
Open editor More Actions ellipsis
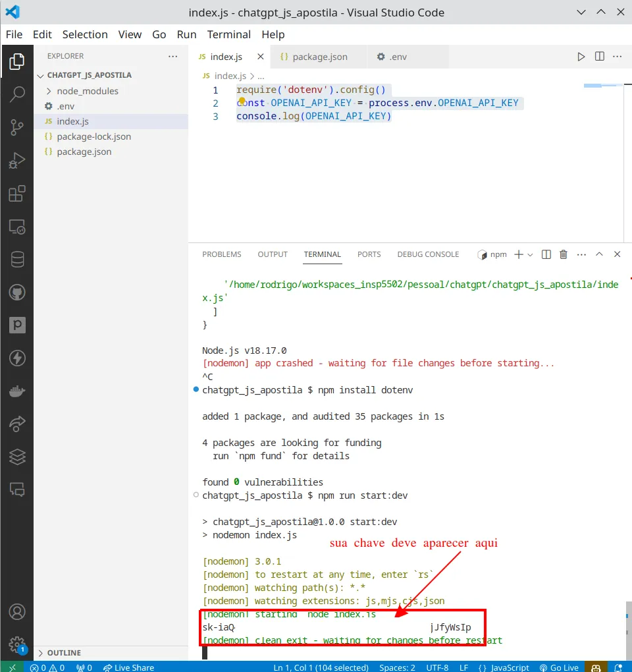coord(617,57)
